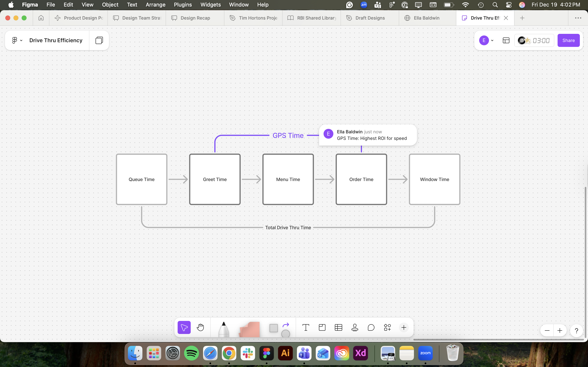Start the 03:00 timer
Screen dimensions: 588x367
541,40
